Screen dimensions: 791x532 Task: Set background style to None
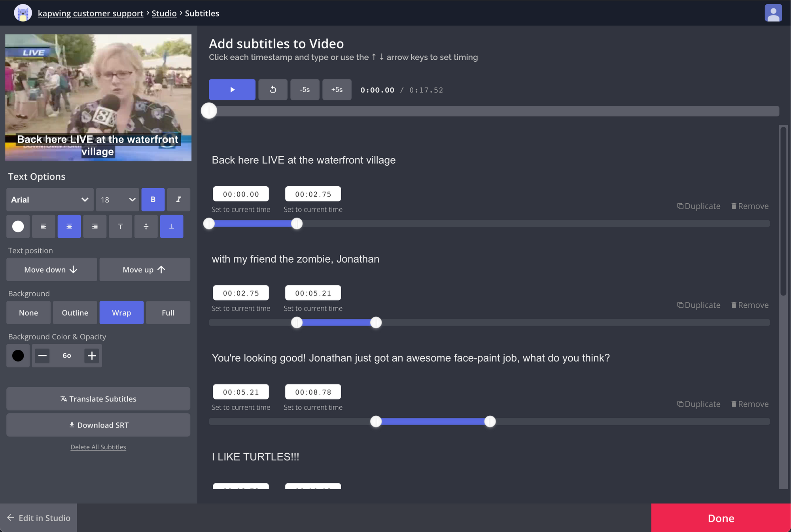[28, 312]
